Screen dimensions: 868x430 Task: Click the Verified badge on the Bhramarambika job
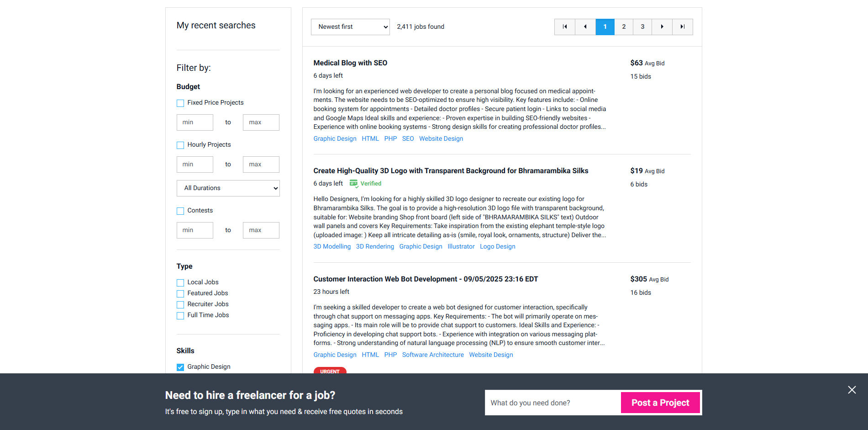pyautogui.click(x=365, y=183)
